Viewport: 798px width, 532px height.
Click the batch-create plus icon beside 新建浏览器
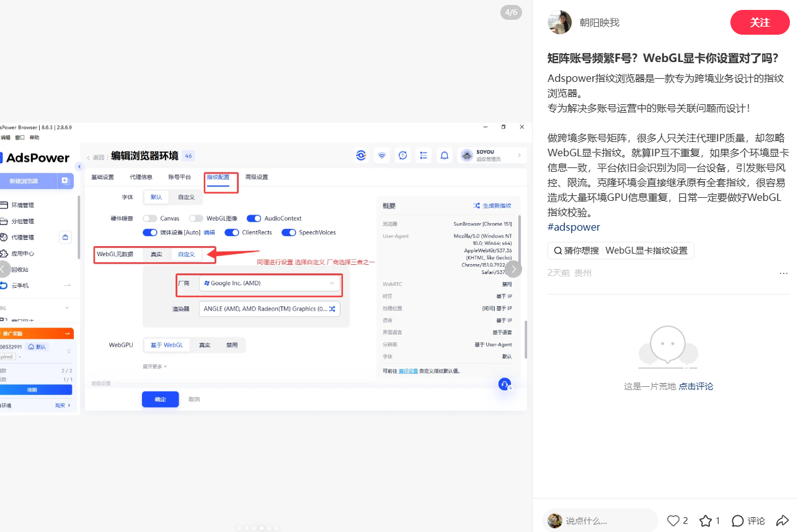tap(65, 181)
